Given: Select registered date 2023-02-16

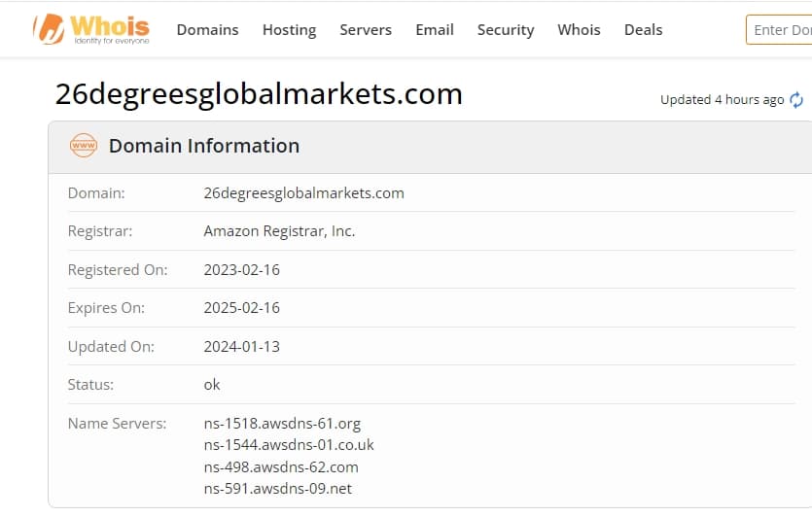Looking at the screenshot, I should 242,269.
